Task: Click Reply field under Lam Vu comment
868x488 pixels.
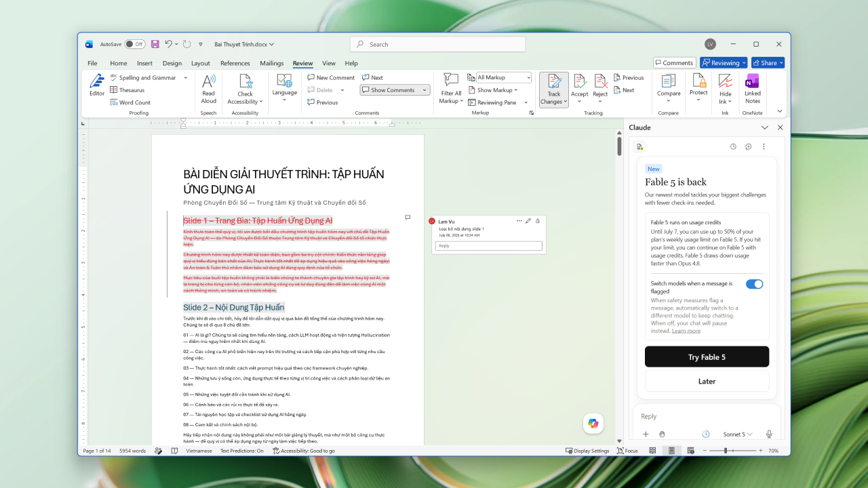Action: point(490,246)
